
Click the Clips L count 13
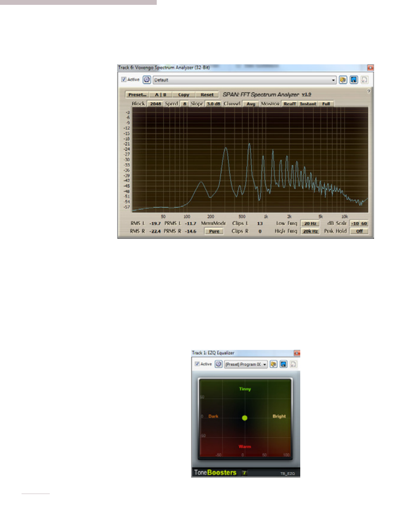[260, 223]
